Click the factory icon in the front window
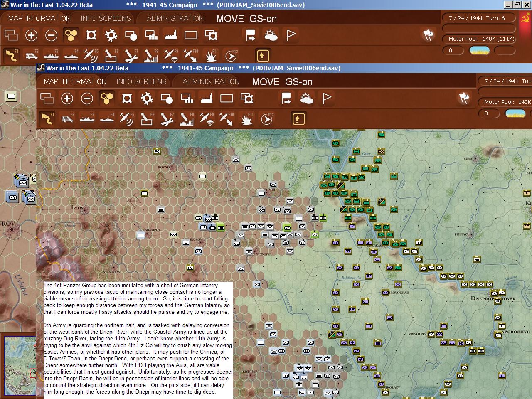 [207, 99]
